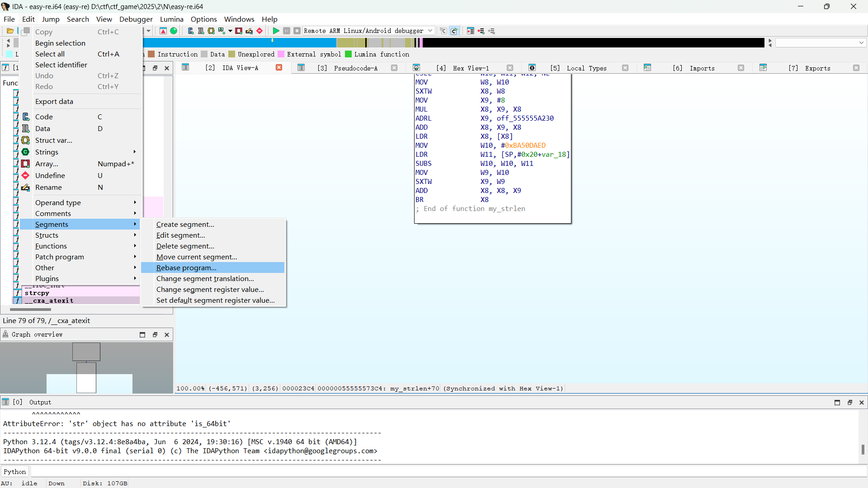868x488 pixels.
Task: Click the open file folder icon
Action: tap(10, 31)
